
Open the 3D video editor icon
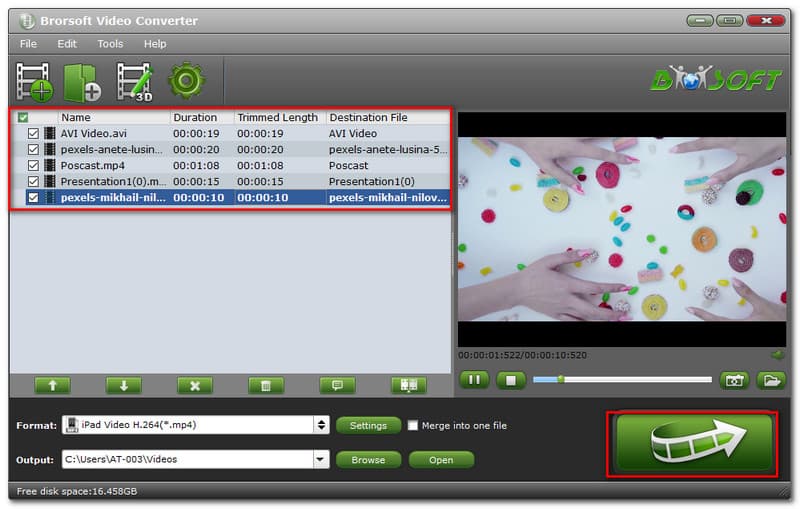pos(133,82)
